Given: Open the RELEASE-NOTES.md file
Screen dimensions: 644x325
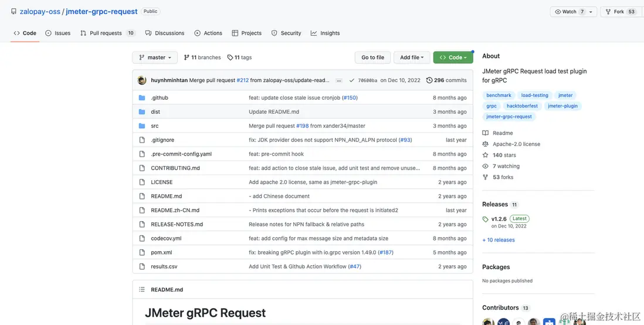Looking at the screenshot, I should [177, 224].
